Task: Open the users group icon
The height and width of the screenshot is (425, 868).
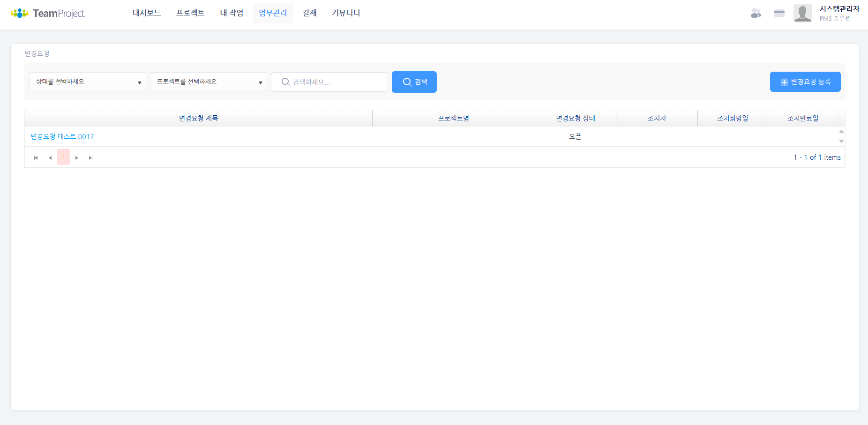Action: click(756, 13)
